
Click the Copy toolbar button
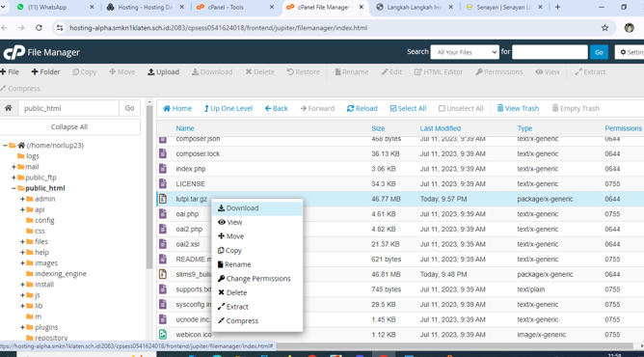(x=85, y=72)
